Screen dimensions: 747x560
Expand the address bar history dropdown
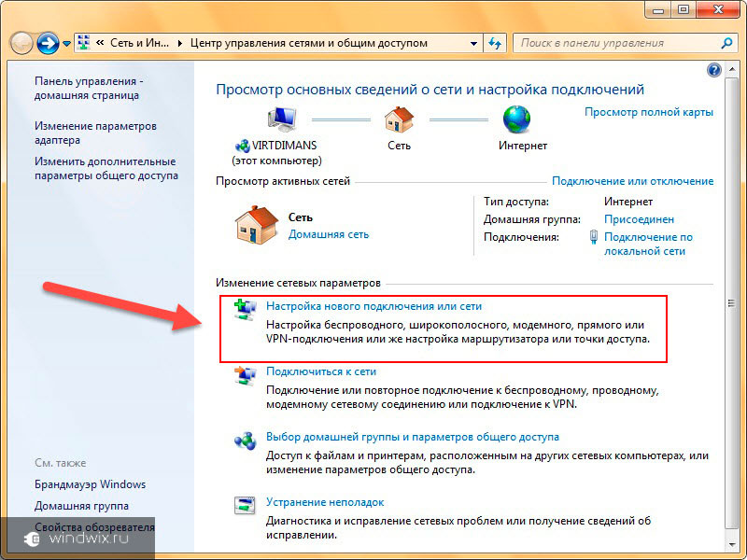473,43
